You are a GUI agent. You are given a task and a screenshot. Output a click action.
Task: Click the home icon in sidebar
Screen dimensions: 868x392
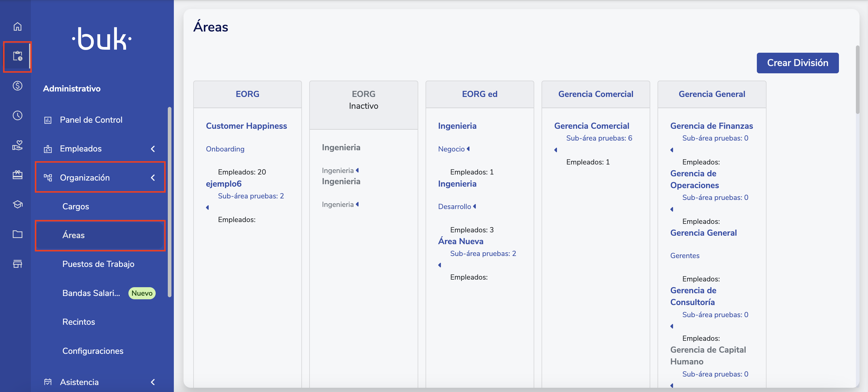[18, 26]
